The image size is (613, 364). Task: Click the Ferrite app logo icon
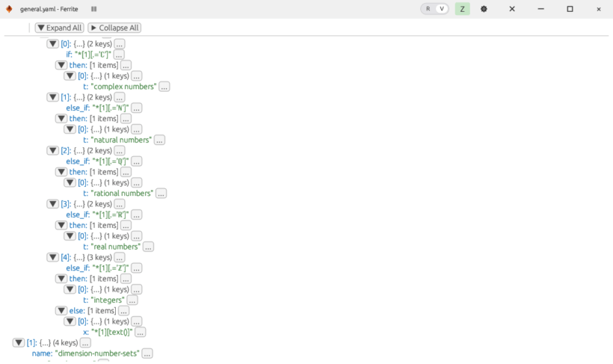coord(8,9)
